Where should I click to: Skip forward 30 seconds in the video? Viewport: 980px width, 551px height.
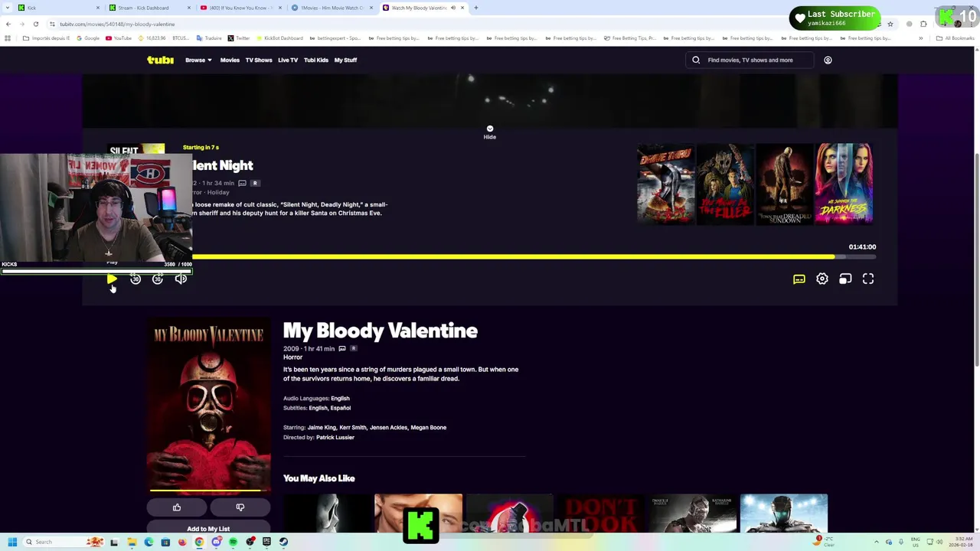158,279
